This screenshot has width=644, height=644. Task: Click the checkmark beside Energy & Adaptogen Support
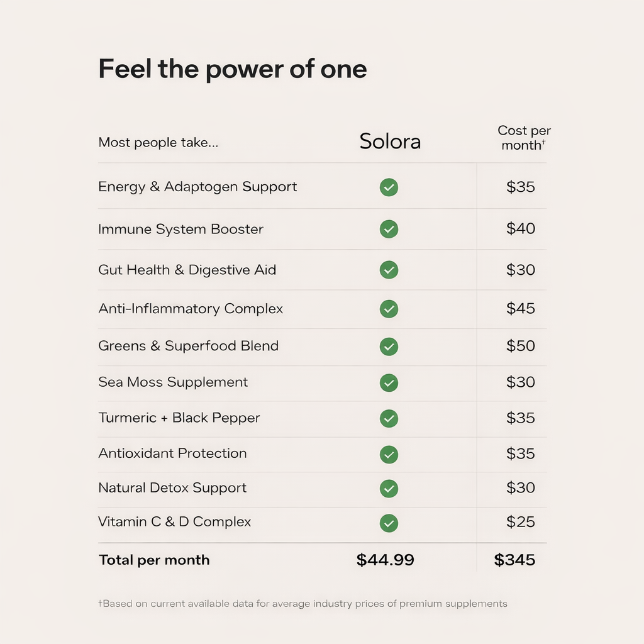pos(389,187)
